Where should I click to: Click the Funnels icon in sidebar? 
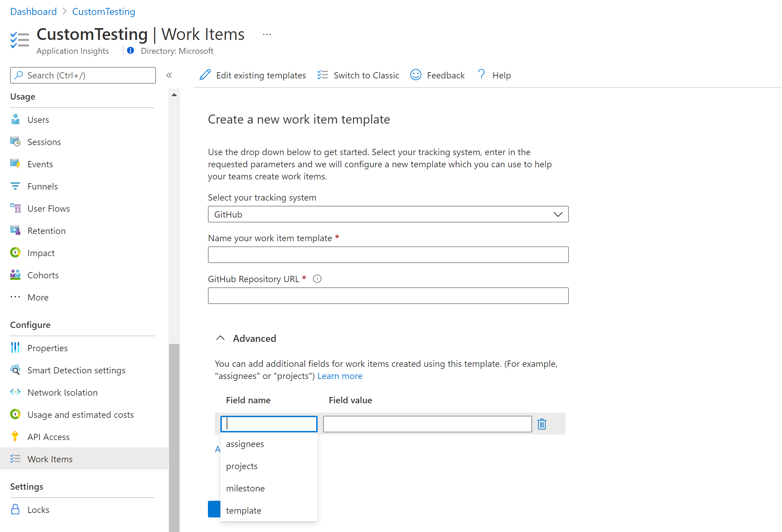15,186
